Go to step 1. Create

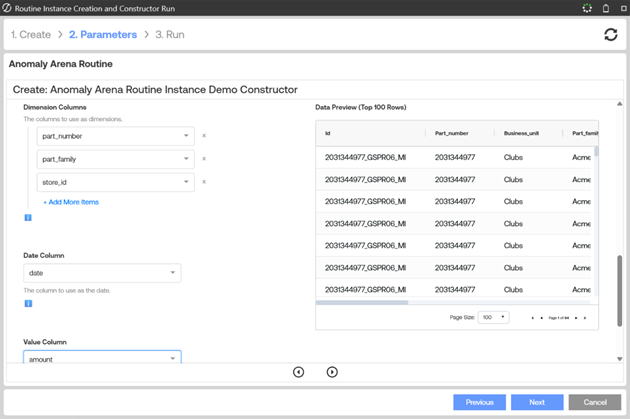point(31,35)
